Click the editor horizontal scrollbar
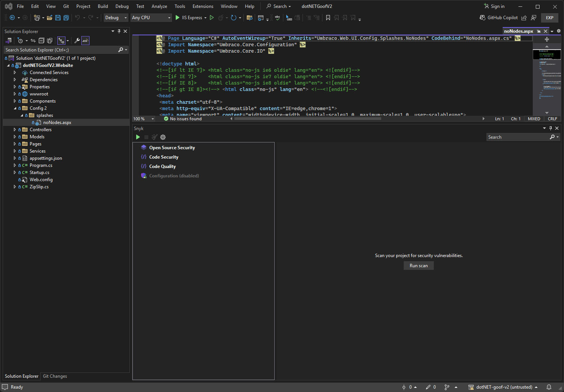 [x=307, y=119]
